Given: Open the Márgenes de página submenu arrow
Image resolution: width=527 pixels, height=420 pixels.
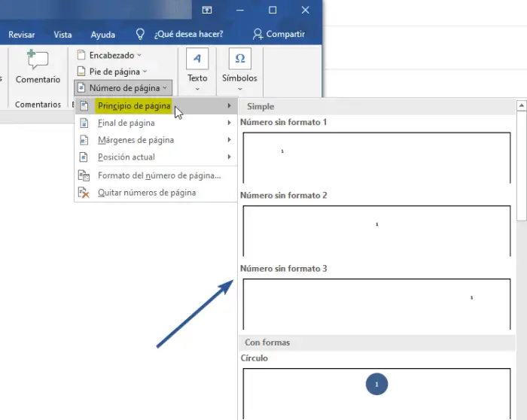Looking at the screenshot, I should pyautogui.click(x=229, y=139).
